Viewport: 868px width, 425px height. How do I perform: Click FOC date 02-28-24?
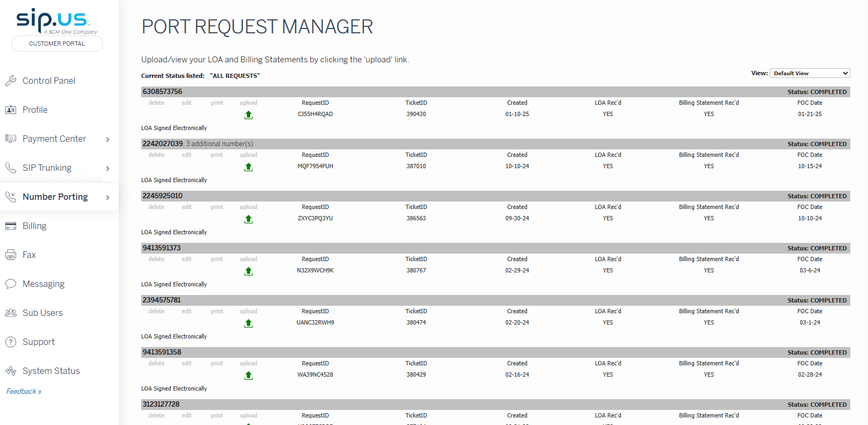tap(810, 374)
